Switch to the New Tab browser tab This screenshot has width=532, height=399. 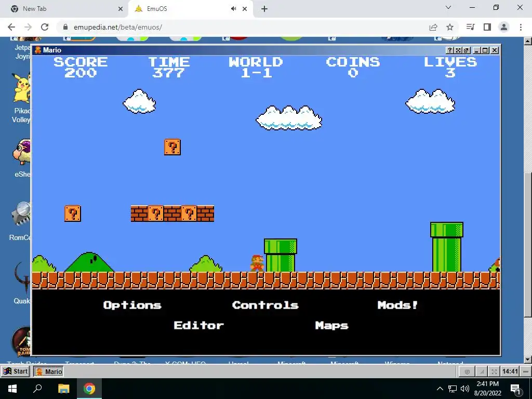click(x=64, y=9)
